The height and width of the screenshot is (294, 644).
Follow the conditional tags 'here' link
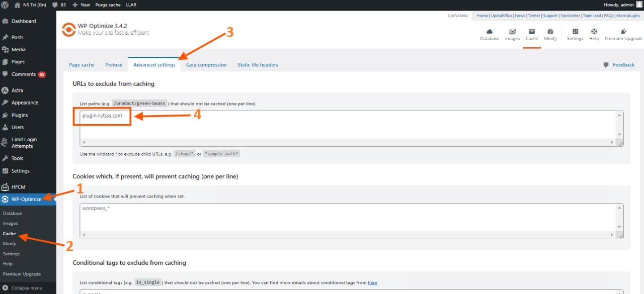point(372,282)
